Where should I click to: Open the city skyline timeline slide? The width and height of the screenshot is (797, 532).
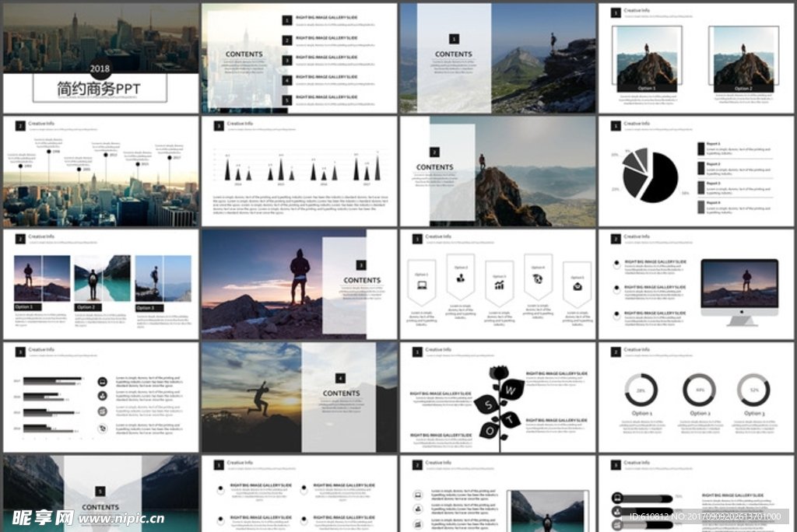pyautogui.click(x=100, y=171)
